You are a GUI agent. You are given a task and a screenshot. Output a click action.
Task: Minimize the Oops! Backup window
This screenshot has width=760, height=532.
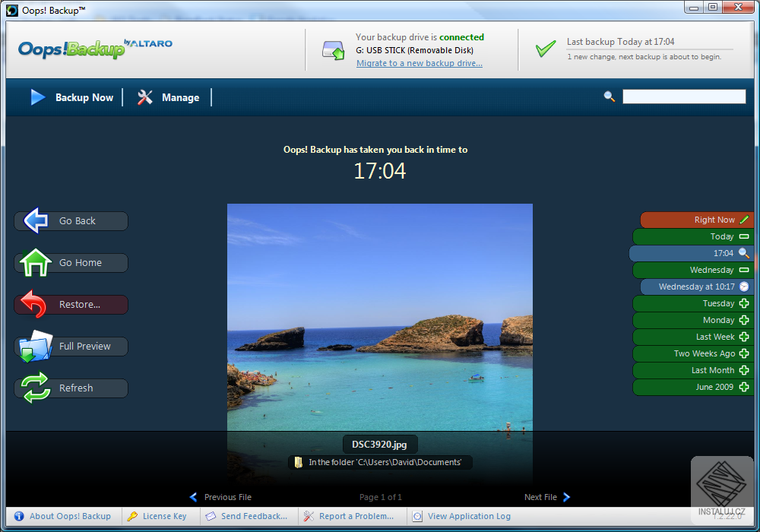click(x=694, y=8)
